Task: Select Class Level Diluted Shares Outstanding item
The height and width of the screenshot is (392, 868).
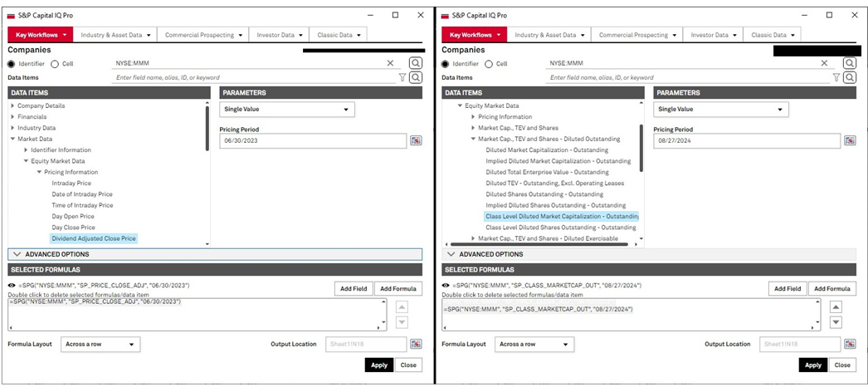Action: (561, 228)
